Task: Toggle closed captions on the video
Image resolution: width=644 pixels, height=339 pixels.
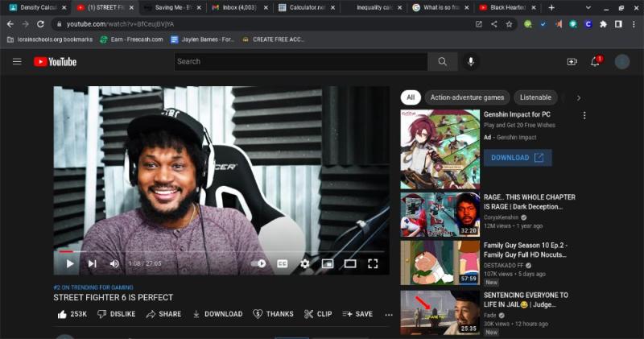Action: (x=283, y=263)
